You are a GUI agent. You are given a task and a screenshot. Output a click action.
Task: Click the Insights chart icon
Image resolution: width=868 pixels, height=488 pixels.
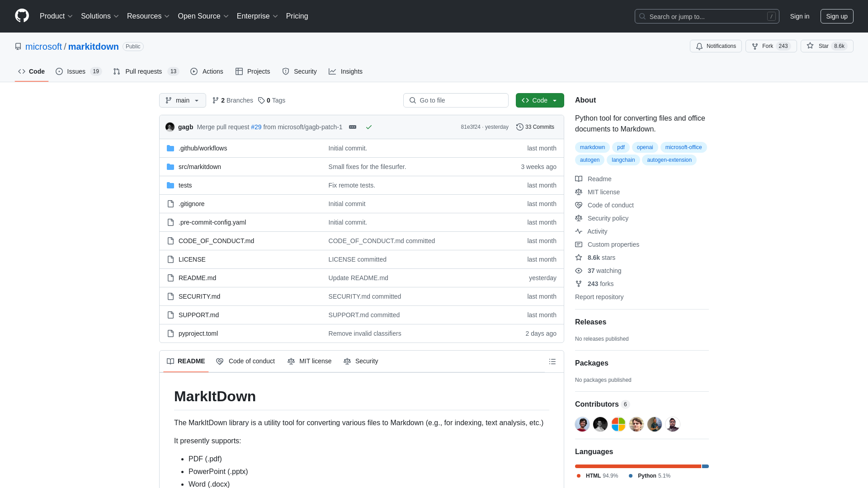pyautogui.click(x=332, y=71)
